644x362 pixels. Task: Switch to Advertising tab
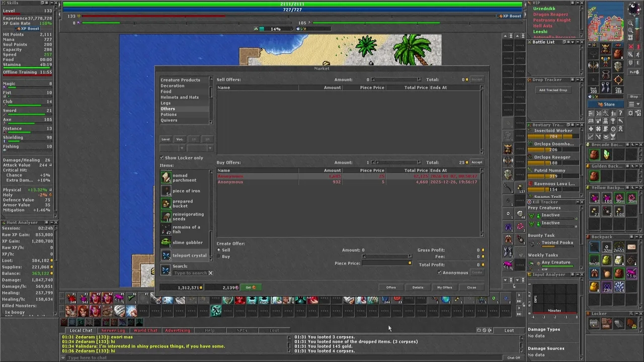[x=178, y=330]
